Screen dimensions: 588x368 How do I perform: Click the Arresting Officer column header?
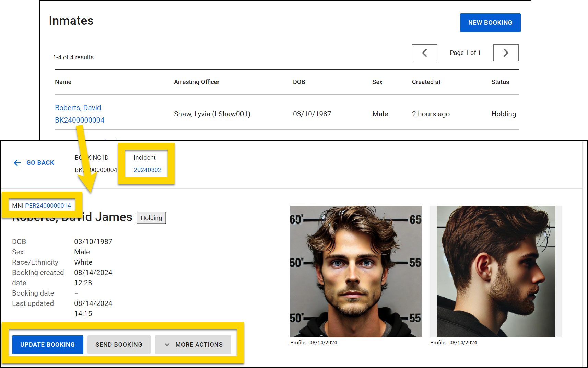click(x=197, y=82)
